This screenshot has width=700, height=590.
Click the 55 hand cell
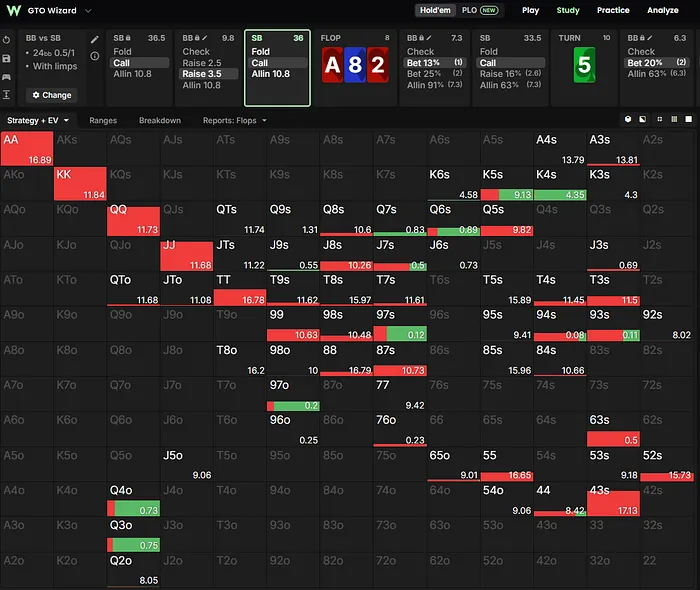click(507, 464)
